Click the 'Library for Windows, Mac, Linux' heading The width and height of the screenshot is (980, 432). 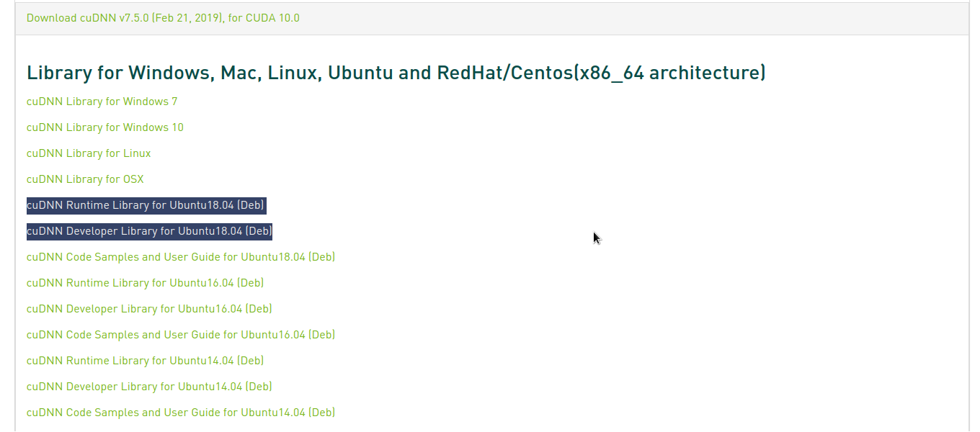click(396, 73)
